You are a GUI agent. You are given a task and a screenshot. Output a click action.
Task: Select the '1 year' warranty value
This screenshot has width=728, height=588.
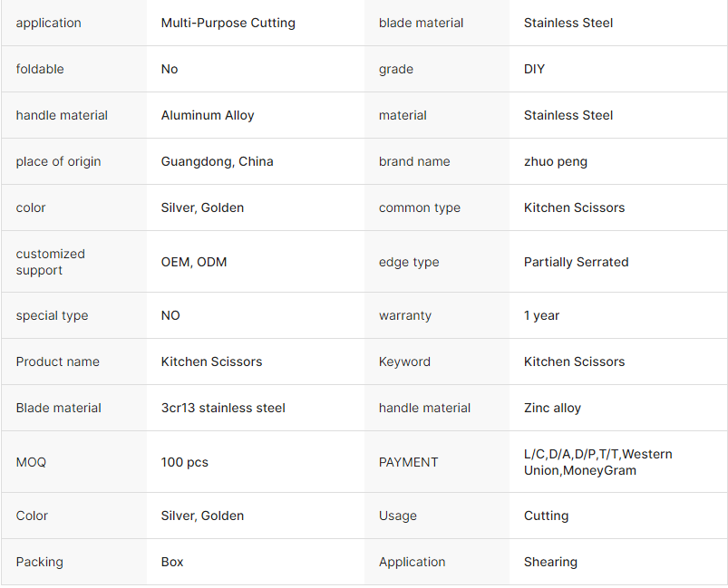541,315
